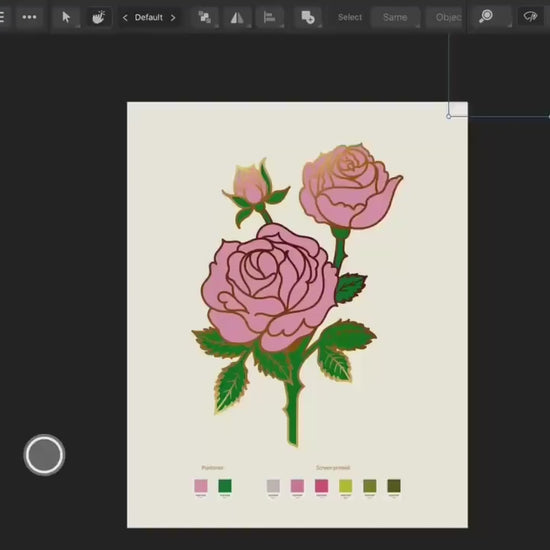Toggle the touch gestures hand icon
The image size is (550, 550).
point(99,17)
